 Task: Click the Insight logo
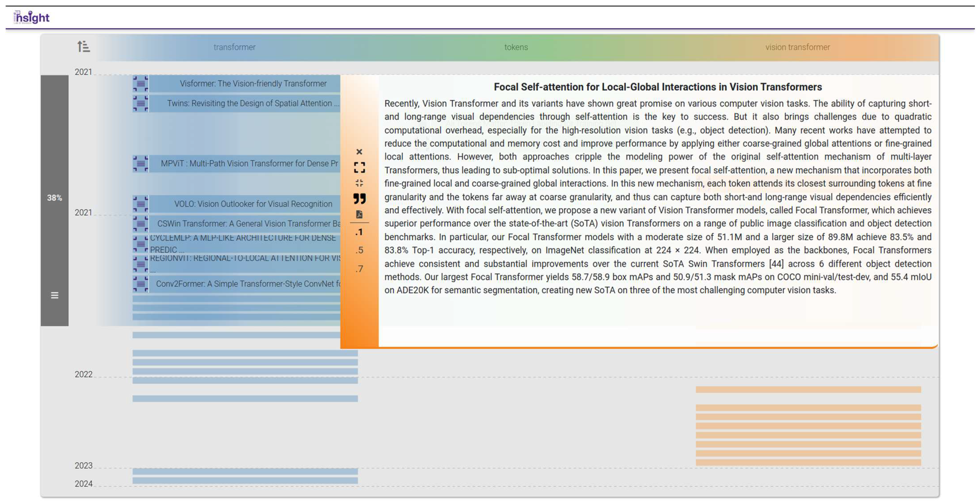click(x=32, y=18)
